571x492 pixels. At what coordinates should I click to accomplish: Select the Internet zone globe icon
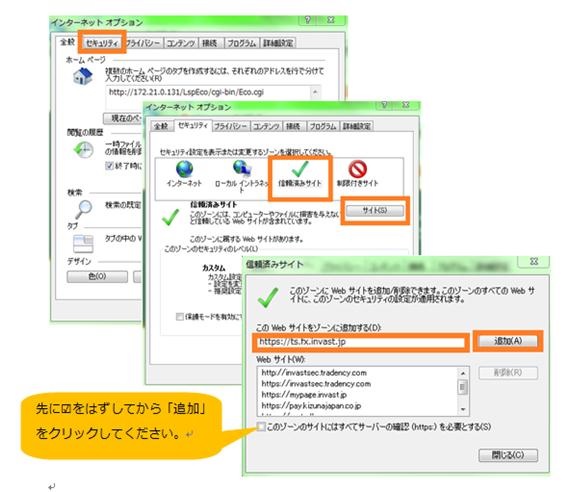click(x=184, y=169)
